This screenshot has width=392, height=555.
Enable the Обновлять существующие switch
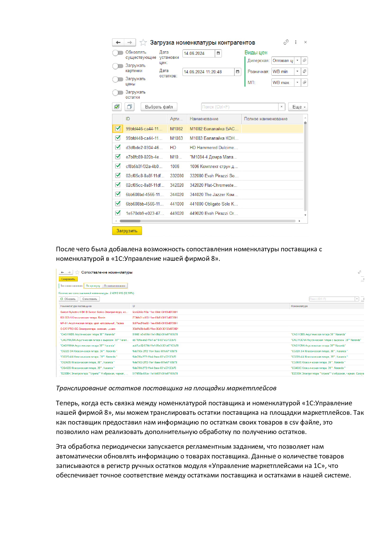click(118, 53)
